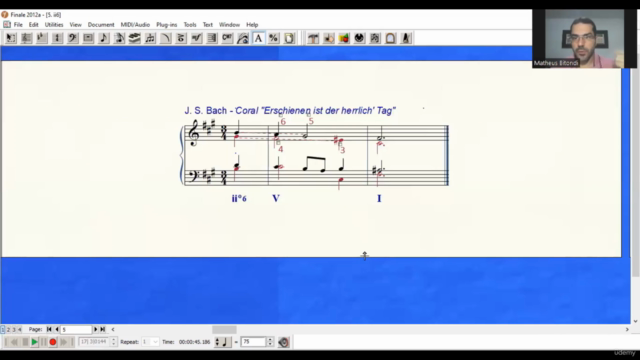Select the Time Signature tool

point(57,38)
